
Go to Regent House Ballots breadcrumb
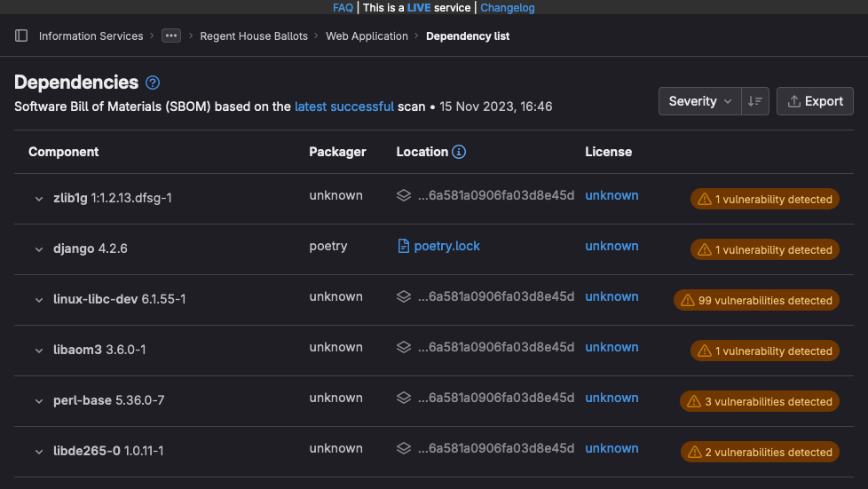tap(254, 36)
